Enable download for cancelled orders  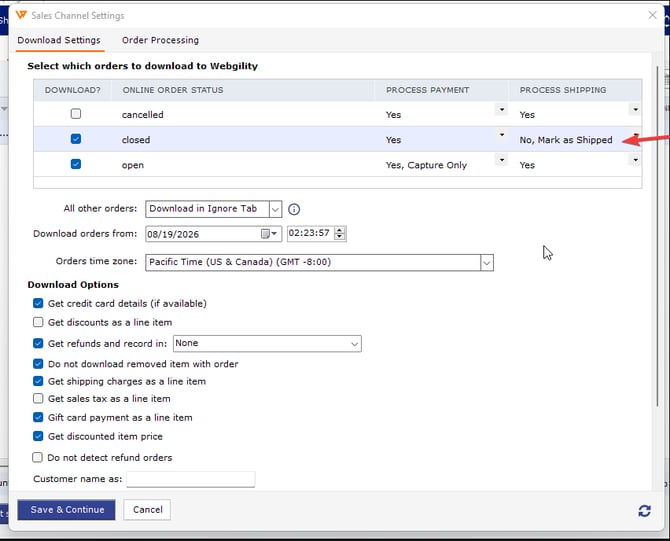[x=76, y=114]
